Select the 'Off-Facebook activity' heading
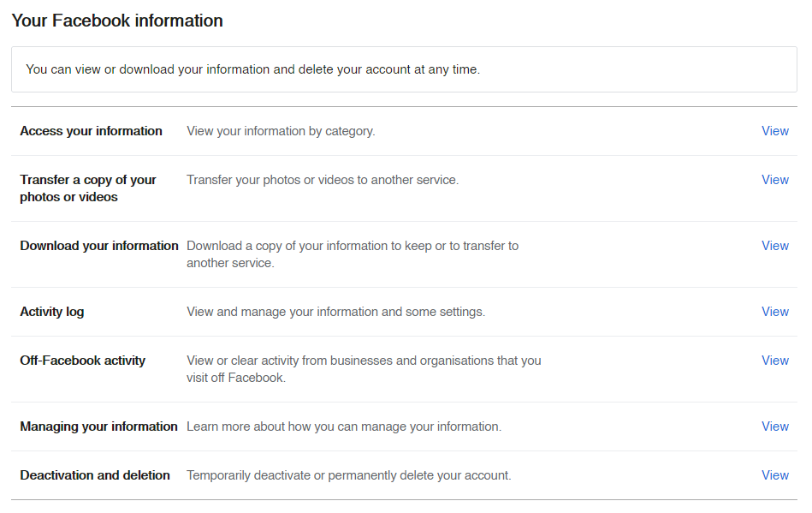 pos(82,361)
